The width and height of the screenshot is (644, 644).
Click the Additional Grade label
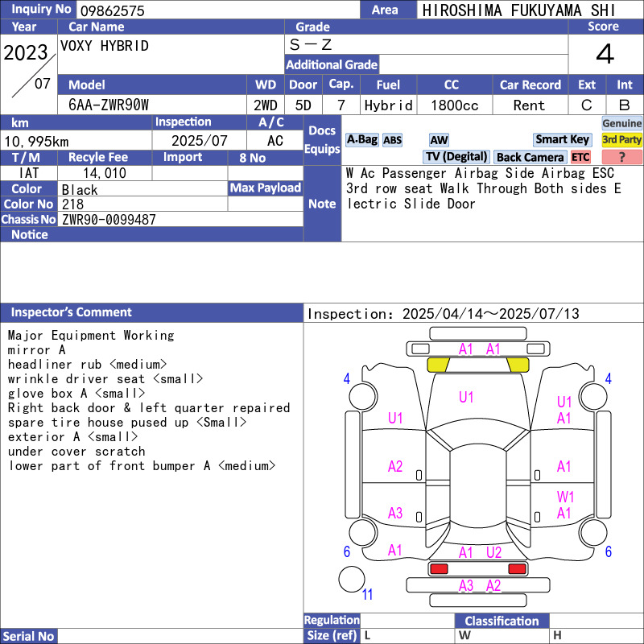[332, 64]
